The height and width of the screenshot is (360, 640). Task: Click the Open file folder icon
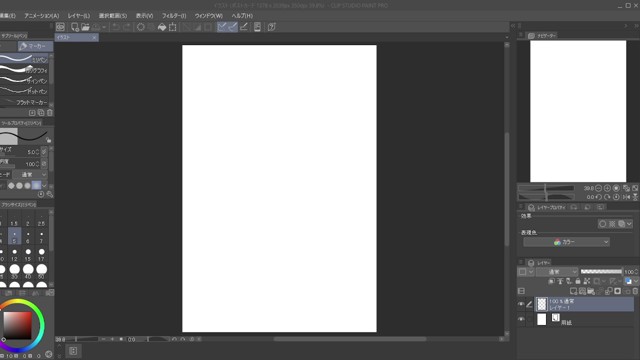pyautogui.click(x=85, y=27)
